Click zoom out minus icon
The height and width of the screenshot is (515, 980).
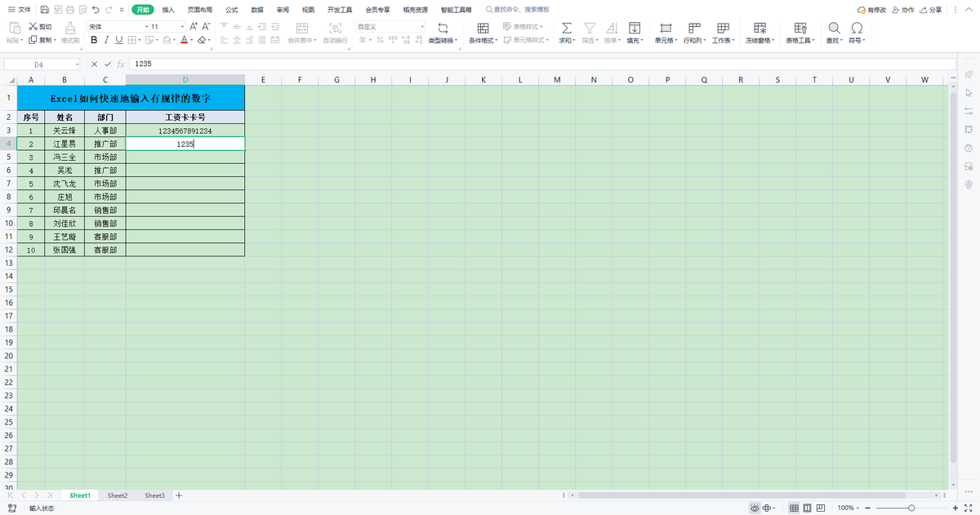click(866, 508)
